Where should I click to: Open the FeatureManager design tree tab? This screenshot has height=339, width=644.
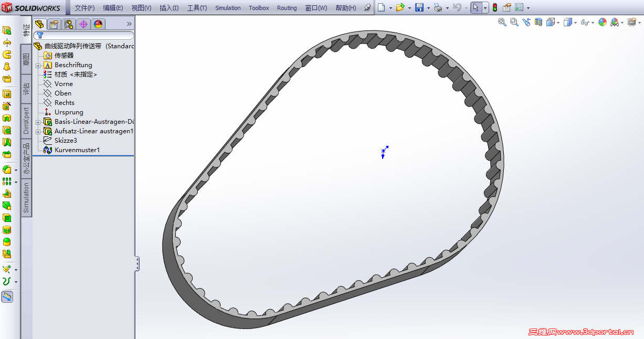pyautogui.click(x=39, y=24)
